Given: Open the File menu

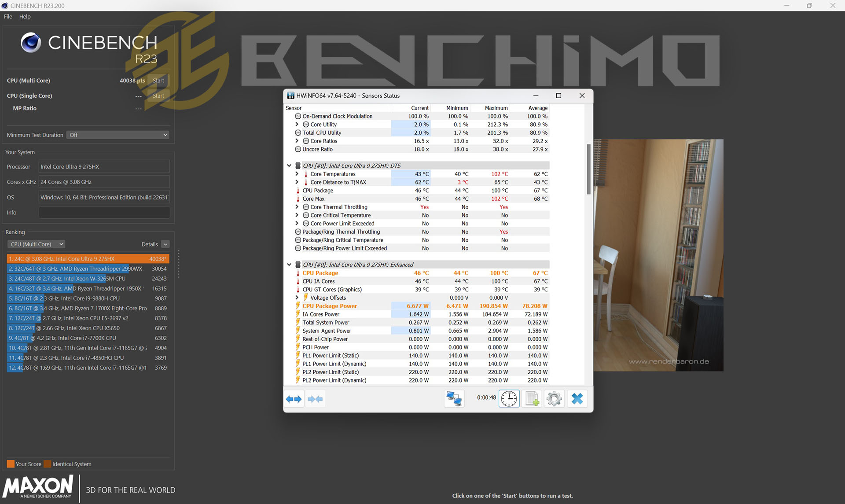Looking at the screenshot, I should click(8, 17).
